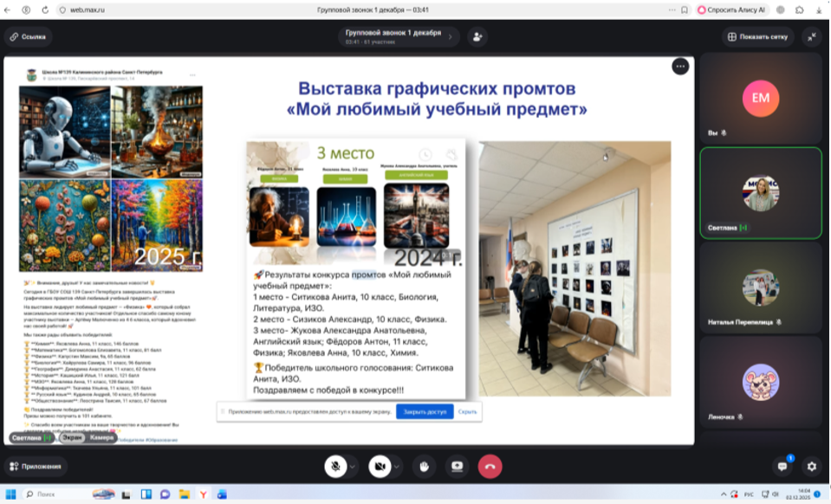The width and height of the screenshot is (831, 504).
Task: Select Леночка's participant tile
Action: tap(761, 383)
